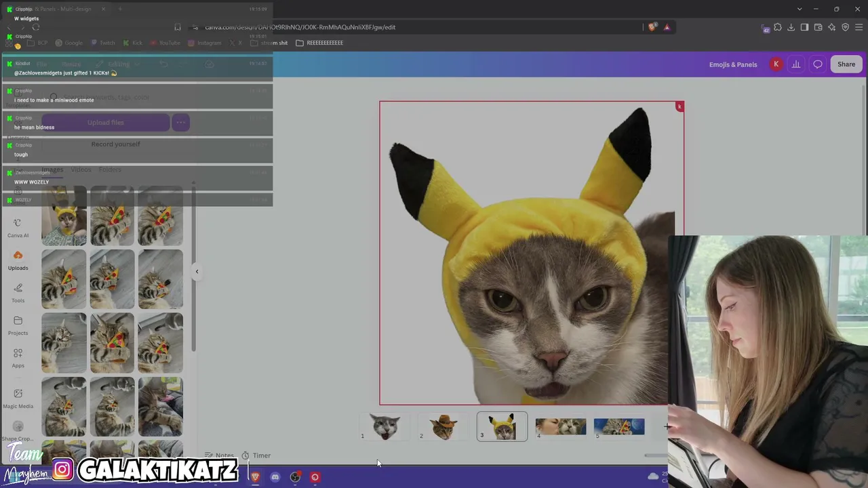Open the Tools sidebar panel
This screenshot has height=488, width=868.
pyautogui.click(x=18, y=293)
